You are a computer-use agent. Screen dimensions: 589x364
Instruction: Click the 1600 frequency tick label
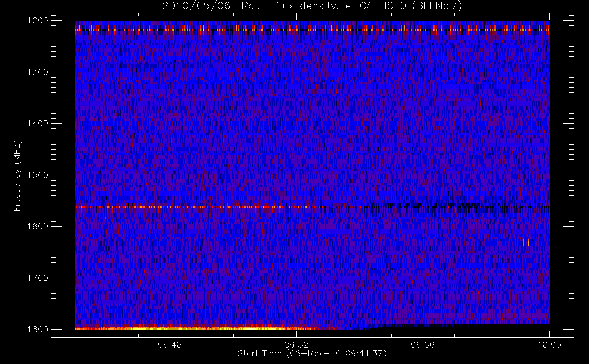(x=38, y=226)
